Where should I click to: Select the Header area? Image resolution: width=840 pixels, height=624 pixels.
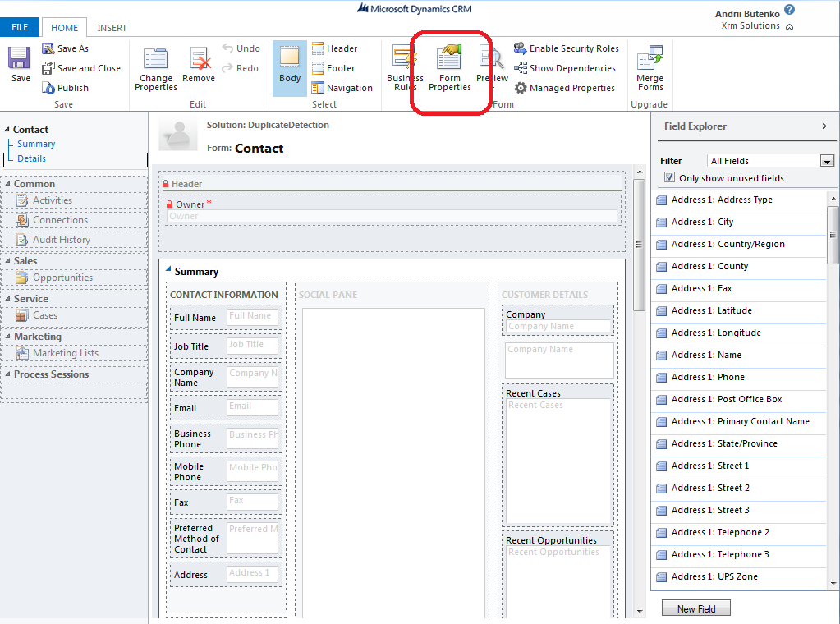tap(334, 48)
